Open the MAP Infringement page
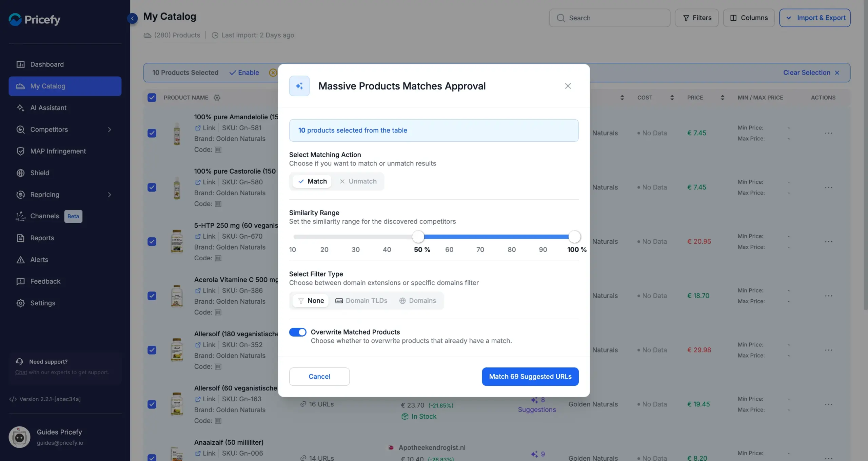This screenshot has height=461, width=868. [65, 151]
